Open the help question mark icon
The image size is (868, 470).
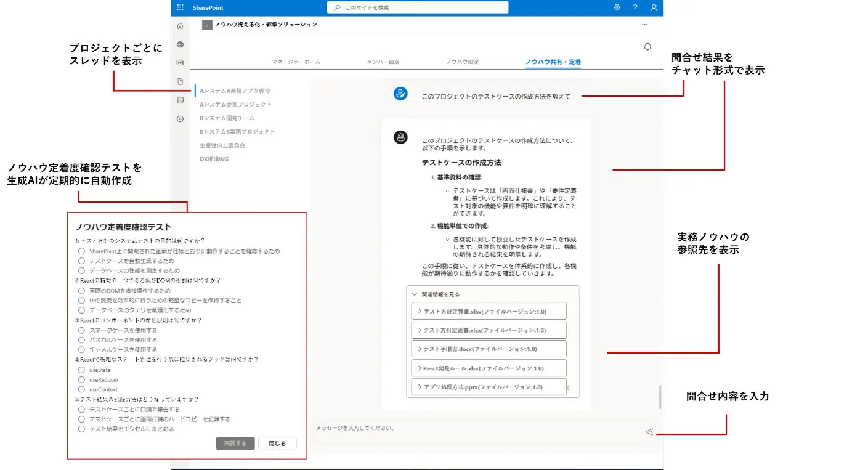pos(635,7)
